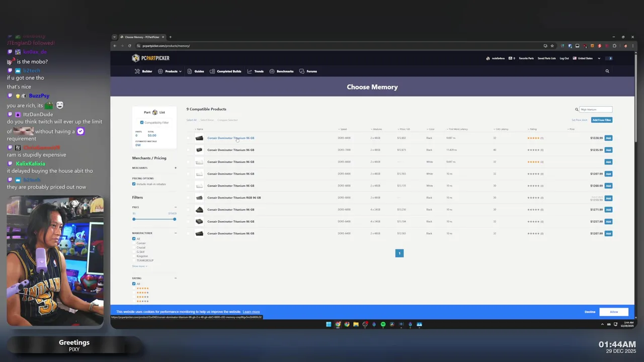Viewport: 644px width, 362px height.
Task: Open Corsair Dominator Titanium RGB 96 GB
Action: (x=234, y=198)
